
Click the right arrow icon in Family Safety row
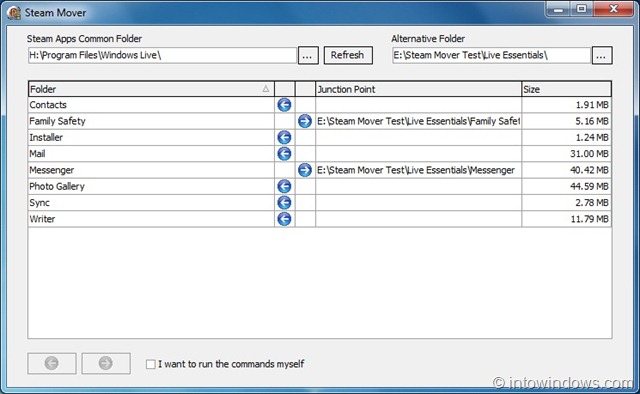coord(305,121)
